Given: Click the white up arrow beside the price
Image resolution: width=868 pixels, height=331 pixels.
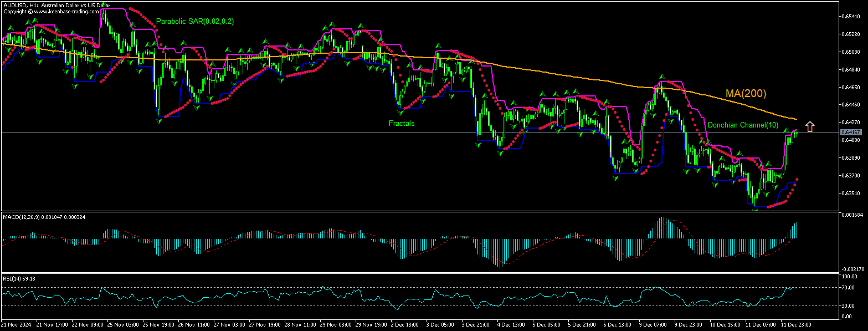Looking at the screenshot, I should click(810, 126).
